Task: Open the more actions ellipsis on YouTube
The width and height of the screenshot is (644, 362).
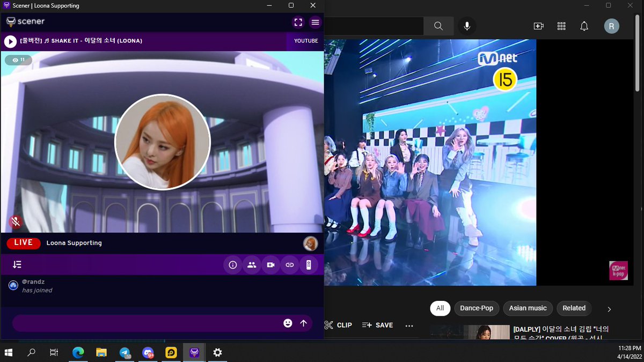Action: click(409, 326)
